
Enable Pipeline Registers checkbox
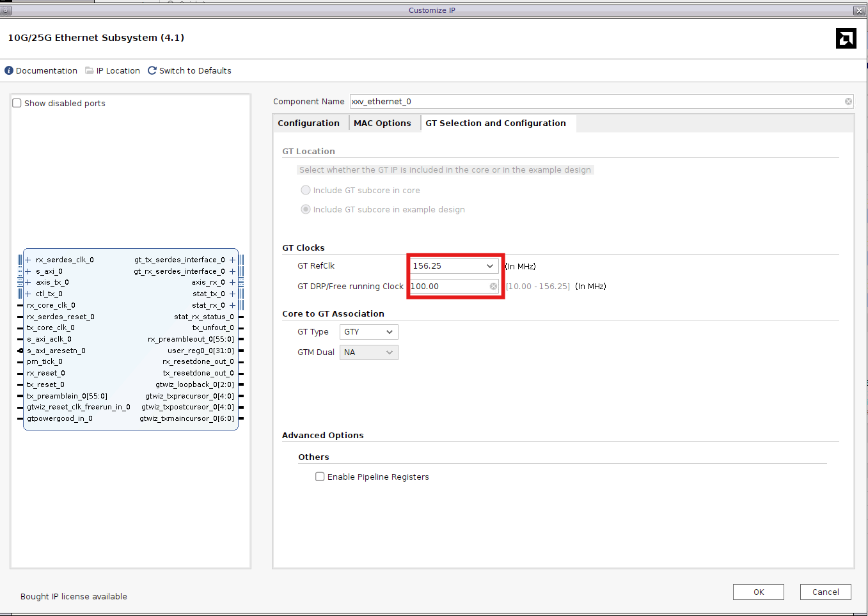click(320, 477)
